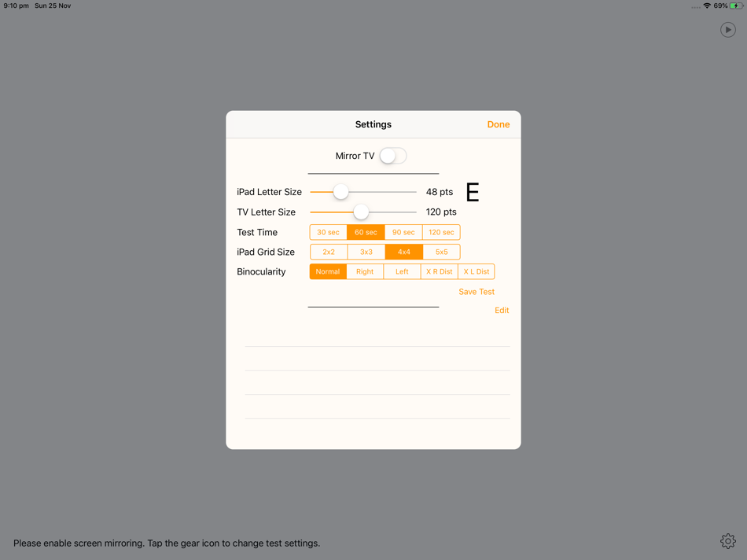Set Test Time to 60 sec
The image size is (747, 560).
[x=366, y=232]
